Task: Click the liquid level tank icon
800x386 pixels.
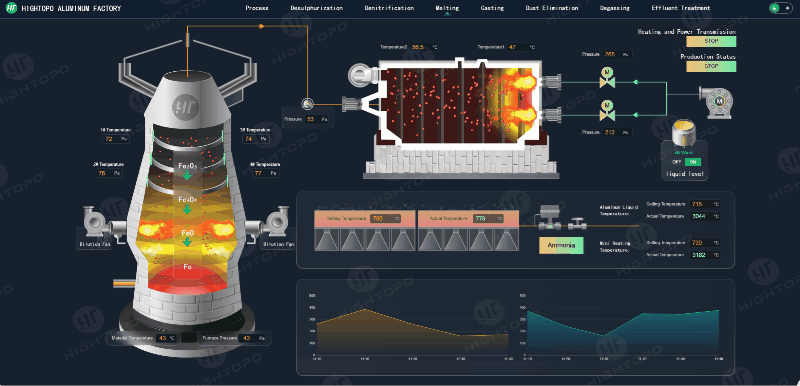Action: [683, 135]
